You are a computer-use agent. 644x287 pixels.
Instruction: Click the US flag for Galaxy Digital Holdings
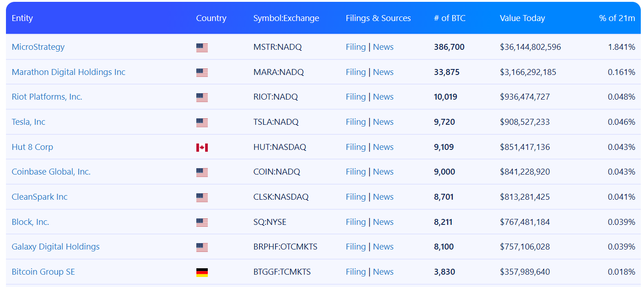[202, 247]
